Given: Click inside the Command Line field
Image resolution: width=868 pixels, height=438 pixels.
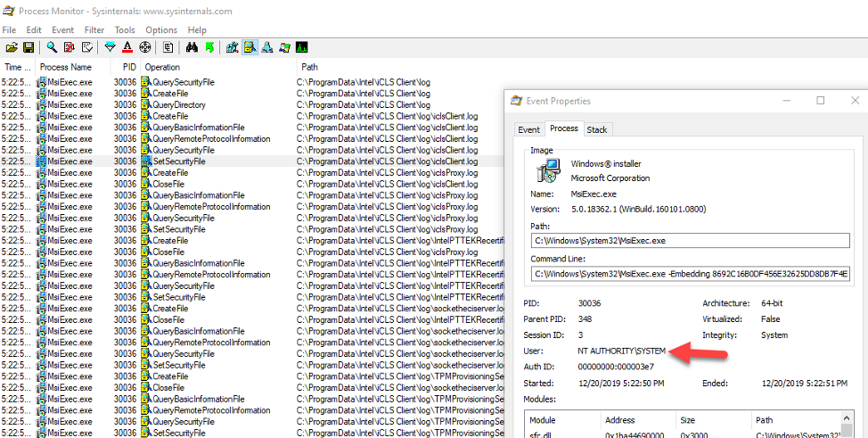Looking at the screenshot, I should 690,274.
